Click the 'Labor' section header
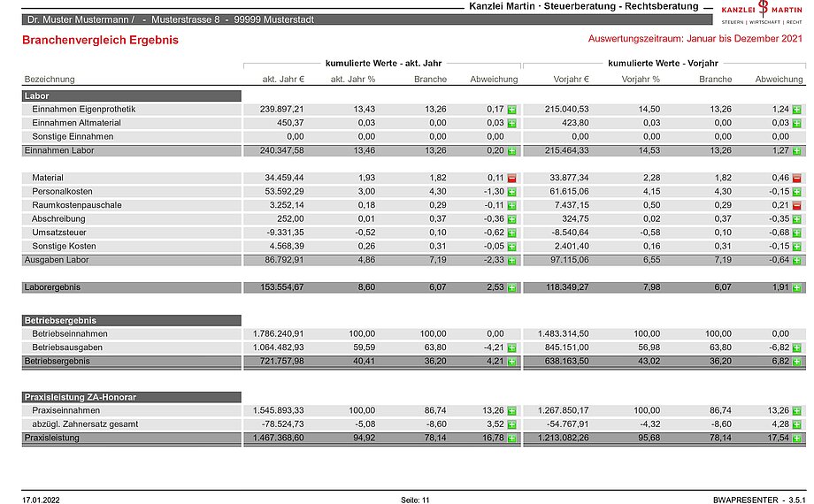 click(131, 96)
